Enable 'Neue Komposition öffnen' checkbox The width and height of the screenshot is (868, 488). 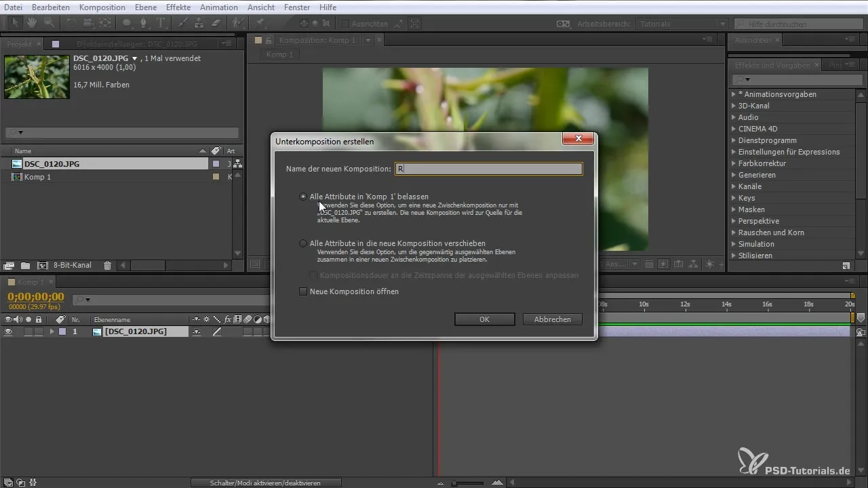(303, 291)
